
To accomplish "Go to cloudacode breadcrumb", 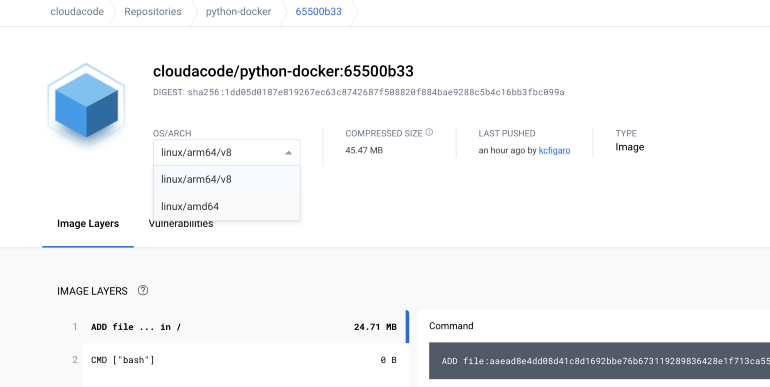I will tap(77, 12).
